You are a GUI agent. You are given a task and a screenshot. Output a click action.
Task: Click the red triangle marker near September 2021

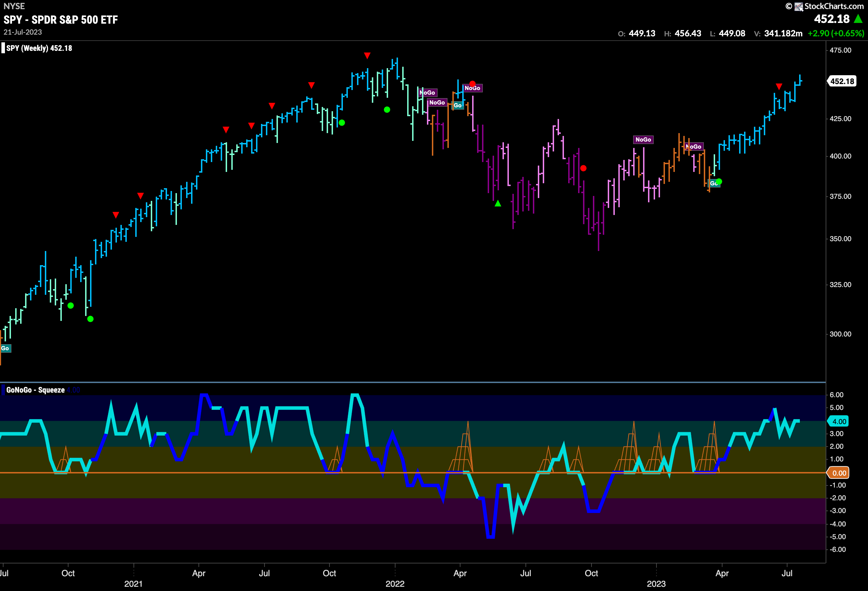point(311,85)
